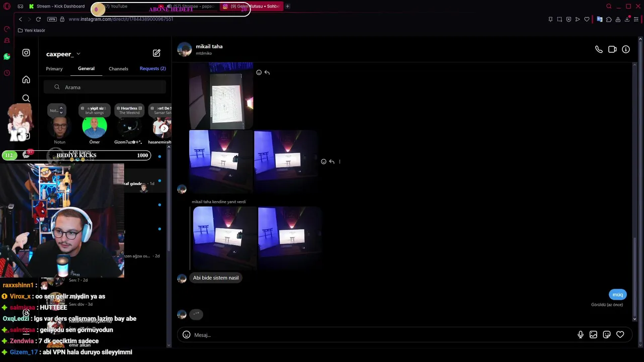Expand the note selector stepper
Viewport: 644px width, 362px height.
[x=61, y=110]
